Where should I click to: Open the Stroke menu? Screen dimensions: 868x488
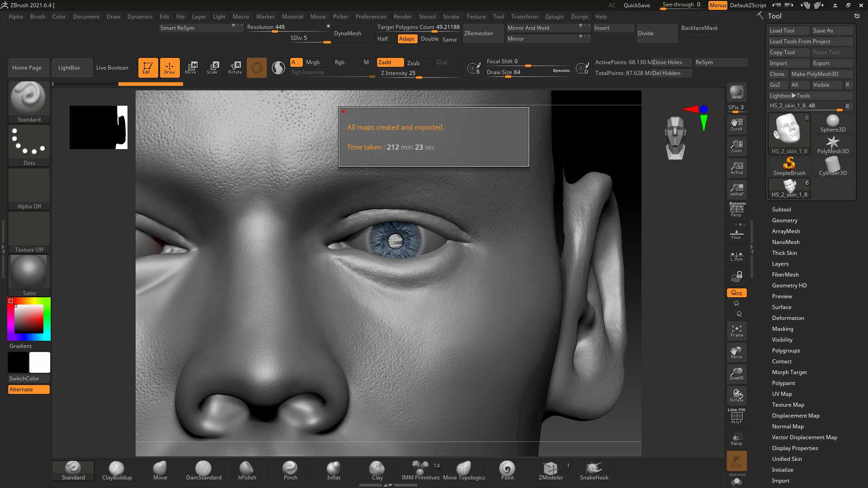(x=450, y=17)
